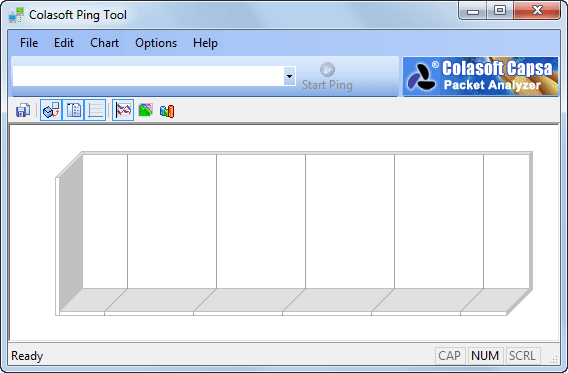Viewport: 568px width, 373px height.
Task: Select the green area chart icon
Action: pos(145,110)
